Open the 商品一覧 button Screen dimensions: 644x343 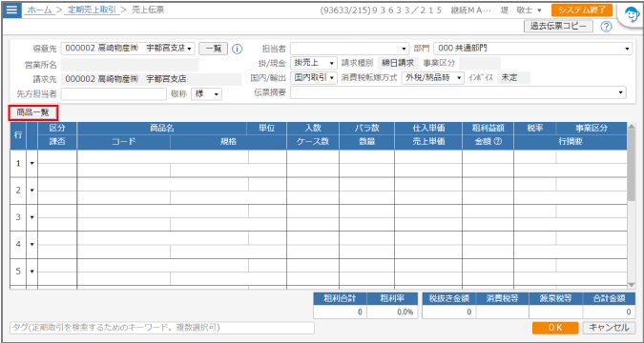point(32,112)
